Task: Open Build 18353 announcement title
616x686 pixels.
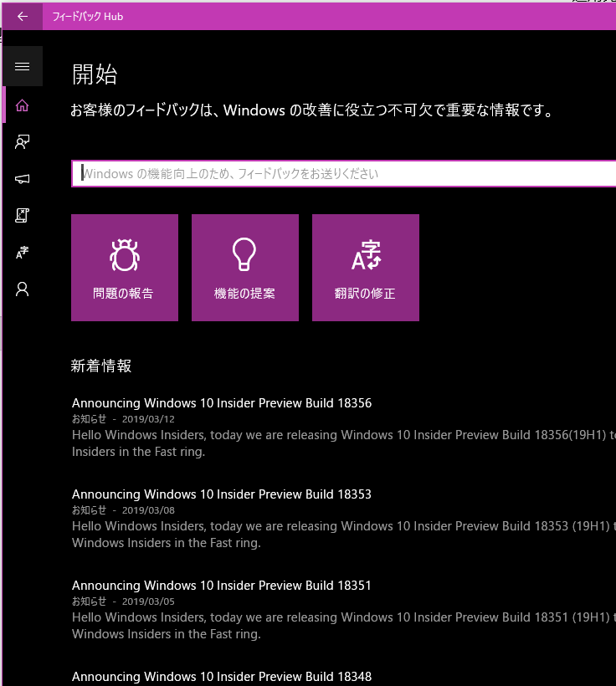Action: tap(222, 494)
